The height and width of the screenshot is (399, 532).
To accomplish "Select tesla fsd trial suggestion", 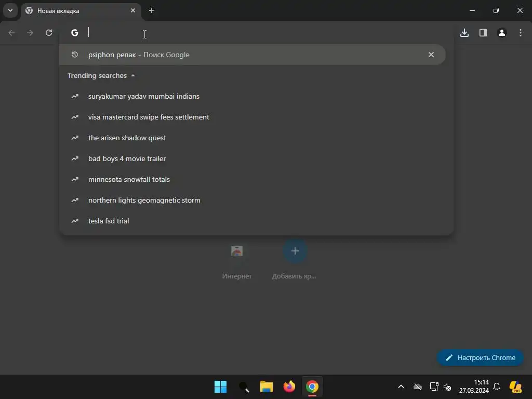I will tap(256, 221).
